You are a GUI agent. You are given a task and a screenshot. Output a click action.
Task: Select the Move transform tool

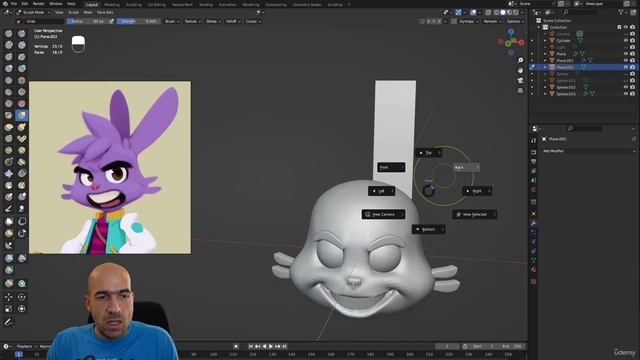pos(9,297)
